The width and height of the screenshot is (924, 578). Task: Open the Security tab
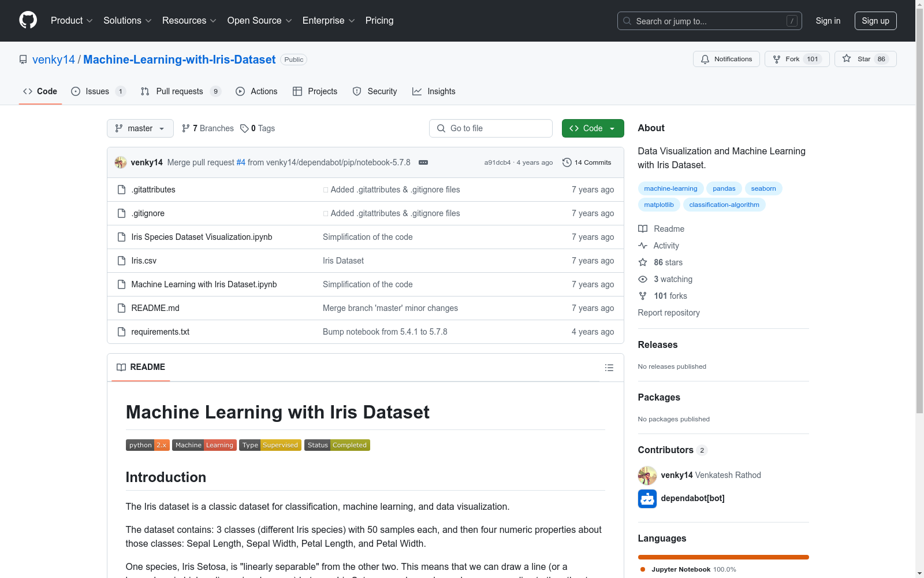375,91
